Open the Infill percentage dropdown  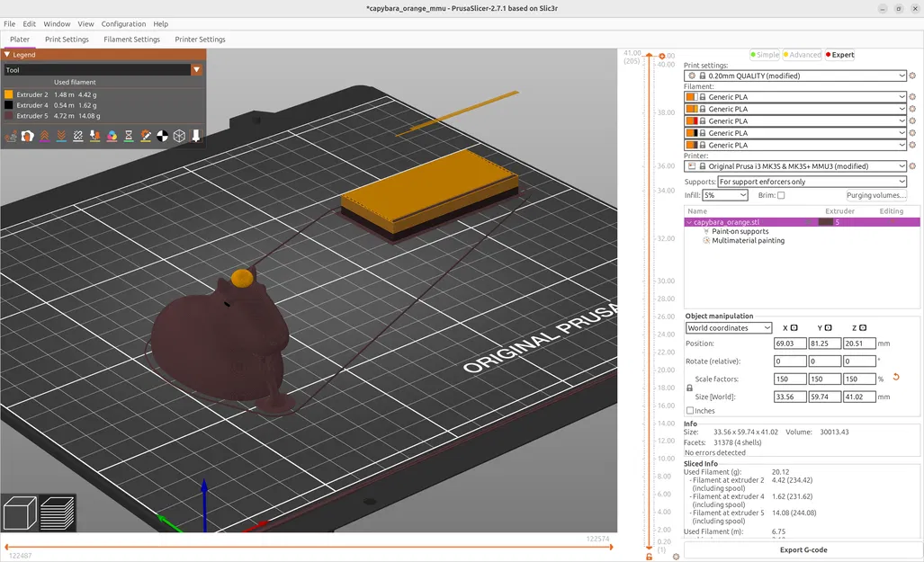[x=725, y=195]
